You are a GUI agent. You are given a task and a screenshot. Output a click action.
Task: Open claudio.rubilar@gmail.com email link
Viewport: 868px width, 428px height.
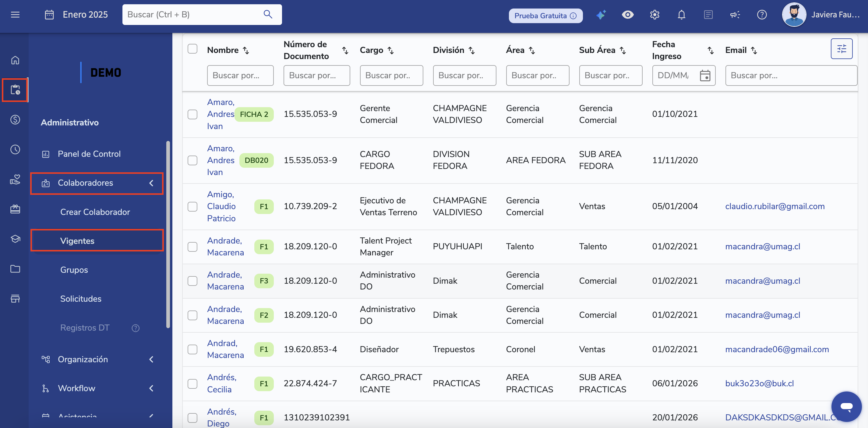[x=775, y=206]
